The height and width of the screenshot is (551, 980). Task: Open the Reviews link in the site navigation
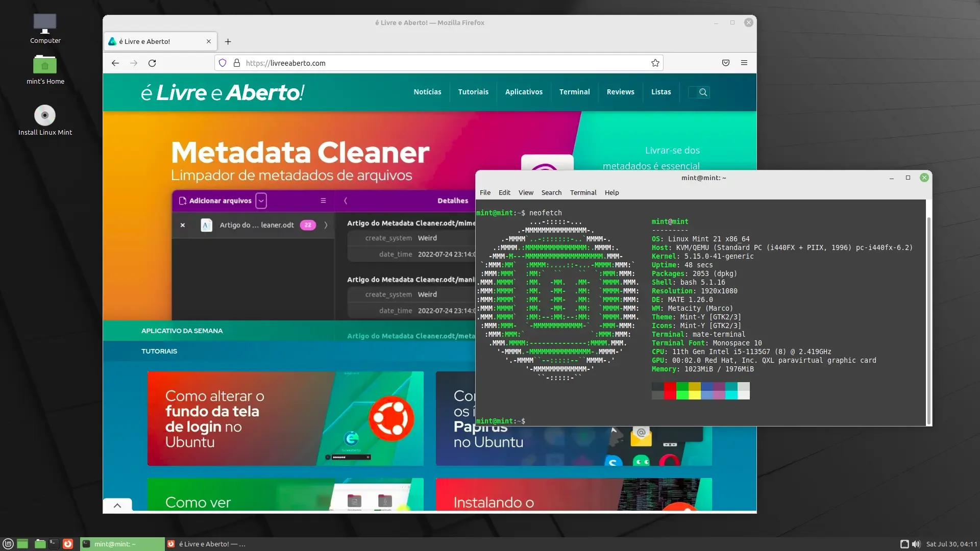[x=620, y=92]
